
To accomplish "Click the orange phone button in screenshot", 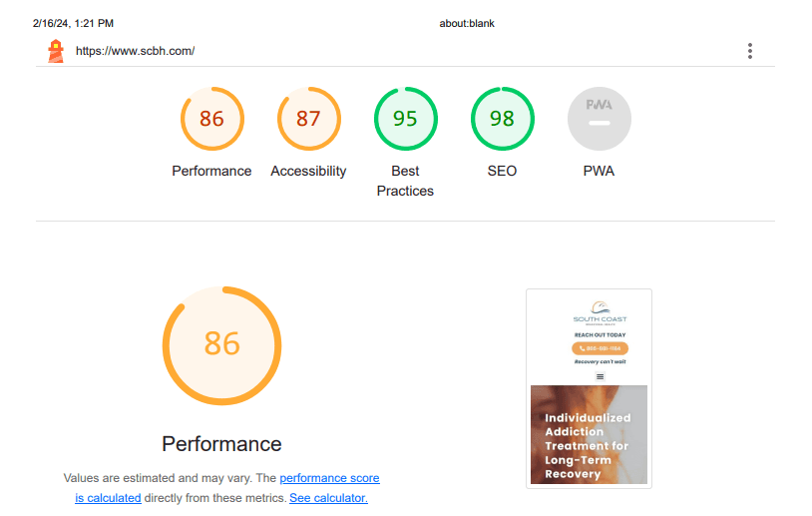I will [600, 348].
